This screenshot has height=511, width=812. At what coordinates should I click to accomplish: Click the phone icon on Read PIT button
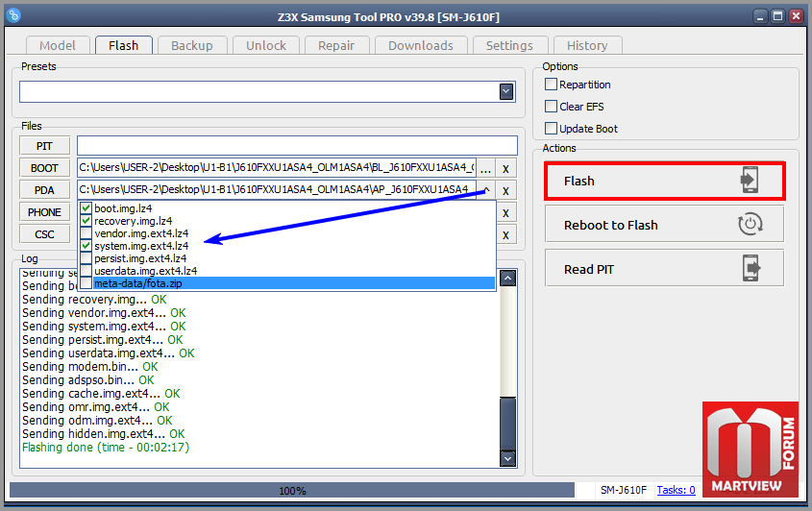coord(750,268)
